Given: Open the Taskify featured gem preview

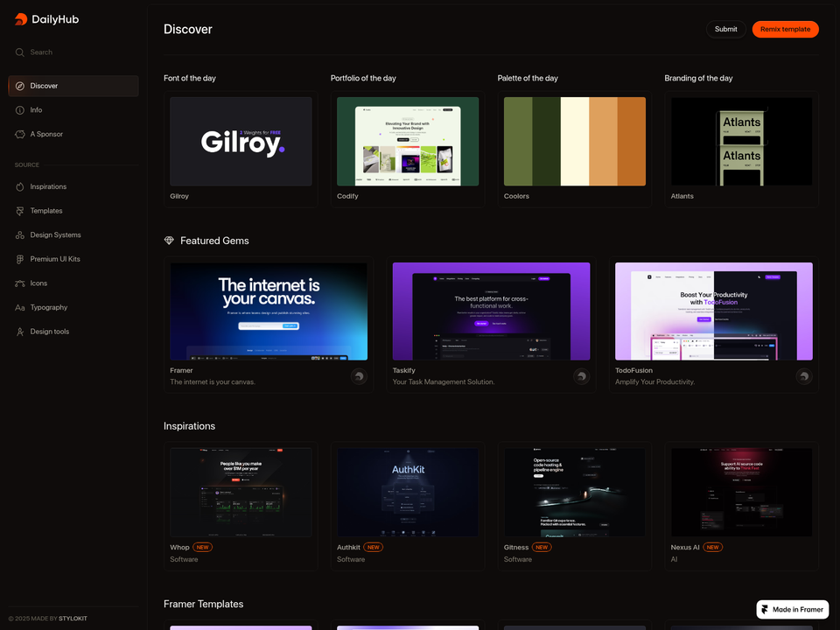Looking at the screenshot, I should (x=491, y=311).
